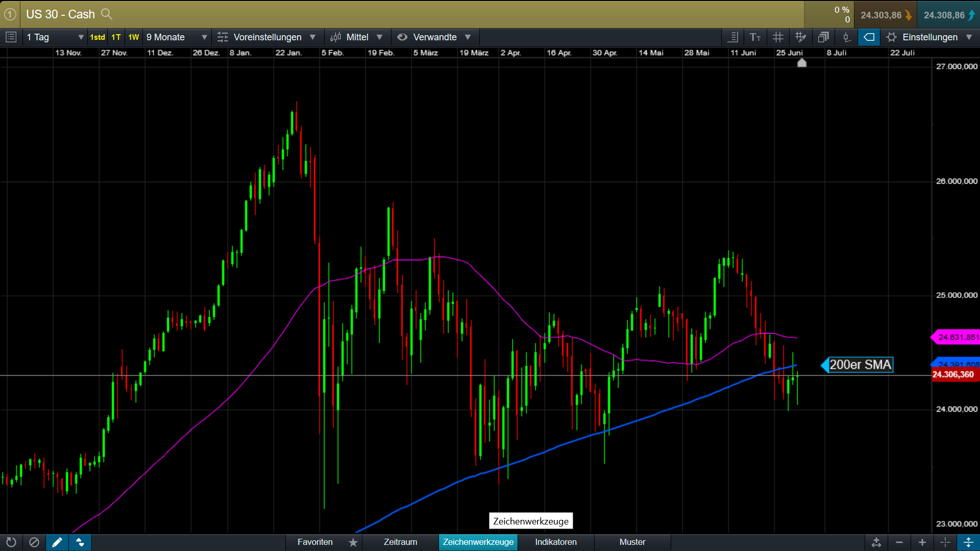Click the refresh arrow icon
This screenshot has width=980, height=551.
coord(11,542)
